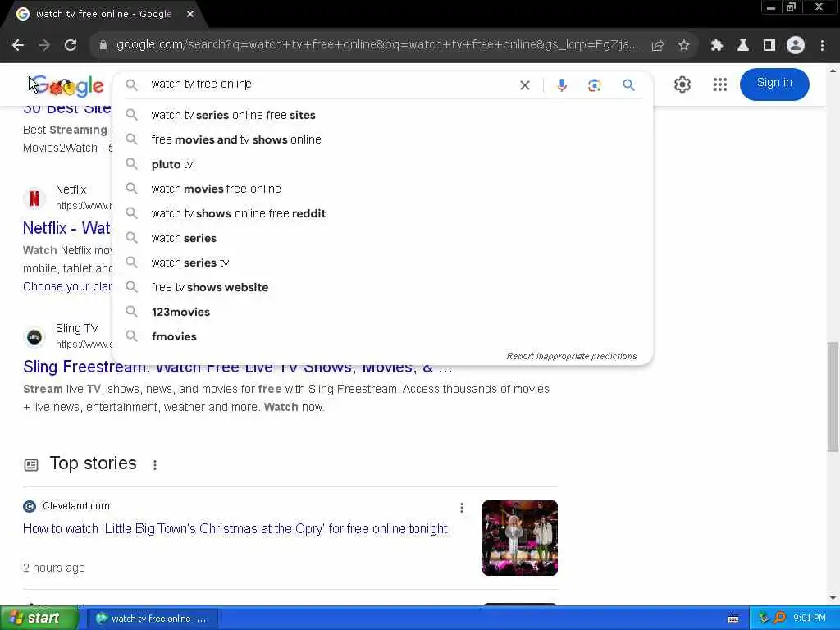Image resolution: width=840 pixels, height=630 pixels.
Task: Open the Opry story thumbnail image
Action: [519, 538]
